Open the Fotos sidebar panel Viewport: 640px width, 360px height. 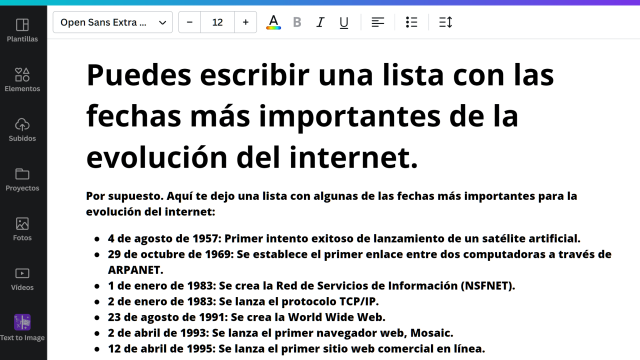22,229
